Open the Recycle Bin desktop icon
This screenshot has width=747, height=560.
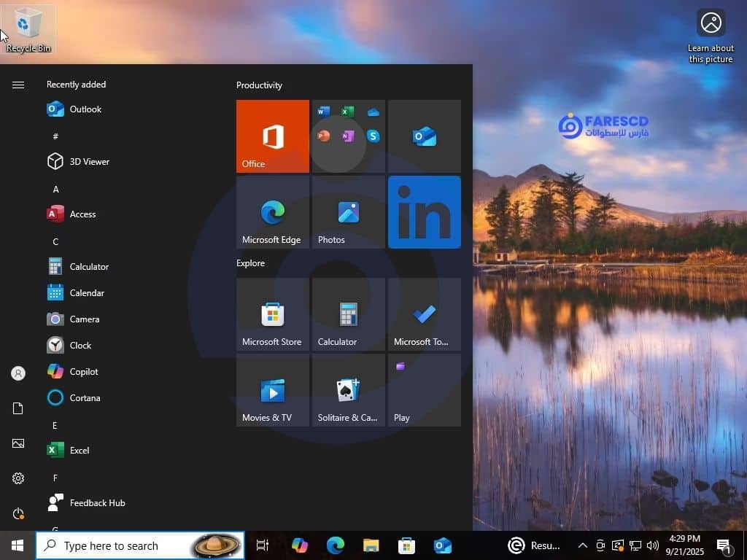click(x=28, y=29)
